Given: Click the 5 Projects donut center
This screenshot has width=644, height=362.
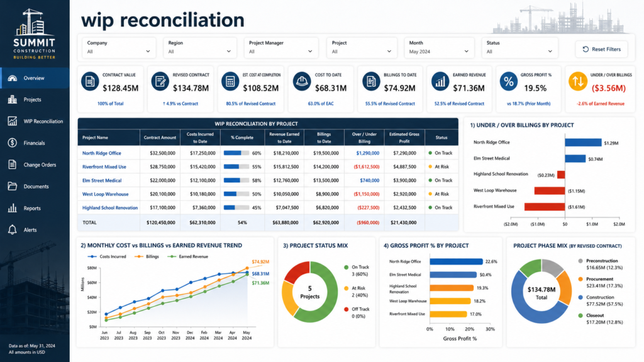Looking at the screenshot, I should pos(309,292).
